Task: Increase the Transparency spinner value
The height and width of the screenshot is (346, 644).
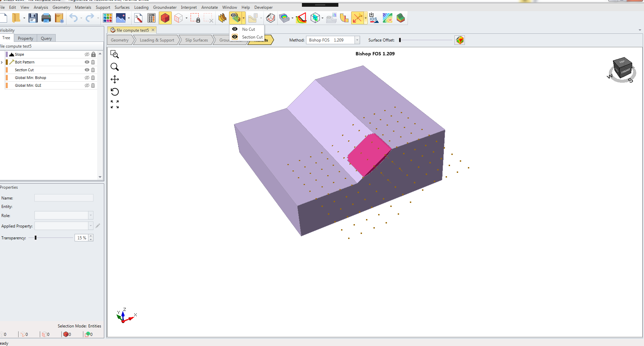Action: click(x=91, y=236)
